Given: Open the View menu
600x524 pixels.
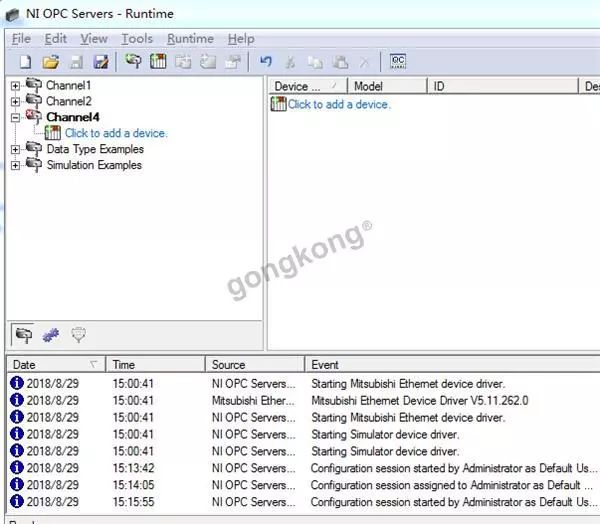Looking at the screenshot, I should pyautogui.click(x=94, y=39).
